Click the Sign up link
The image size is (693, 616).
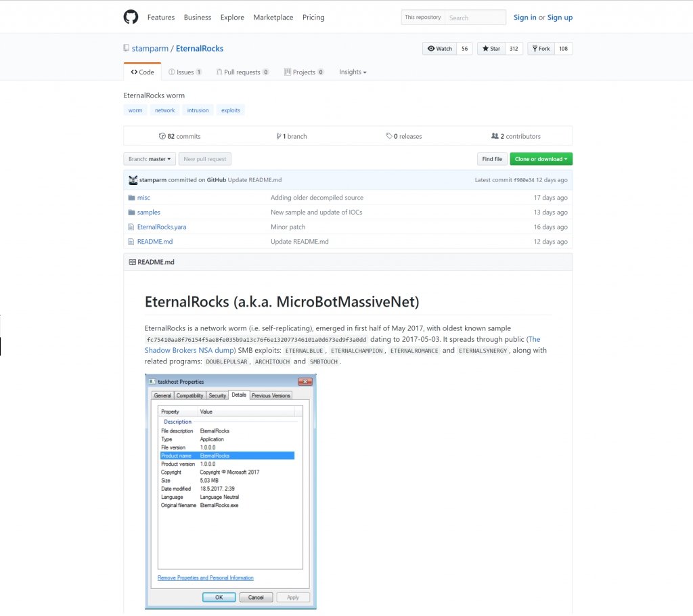click(560, 17)
